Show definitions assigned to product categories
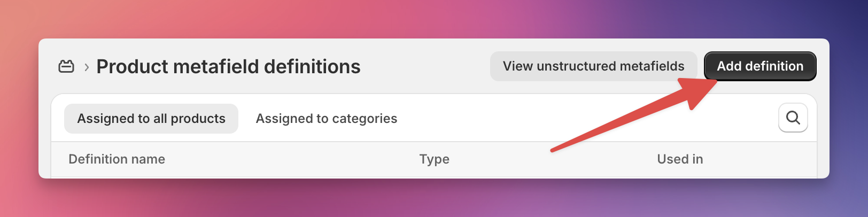868x217 pixels. 327,119
